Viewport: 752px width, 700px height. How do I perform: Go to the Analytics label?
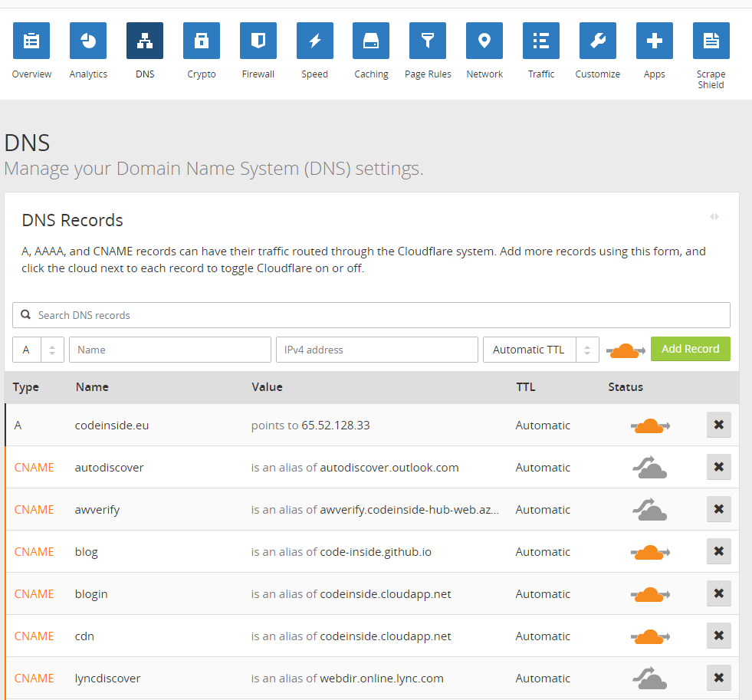coord(88,74)
